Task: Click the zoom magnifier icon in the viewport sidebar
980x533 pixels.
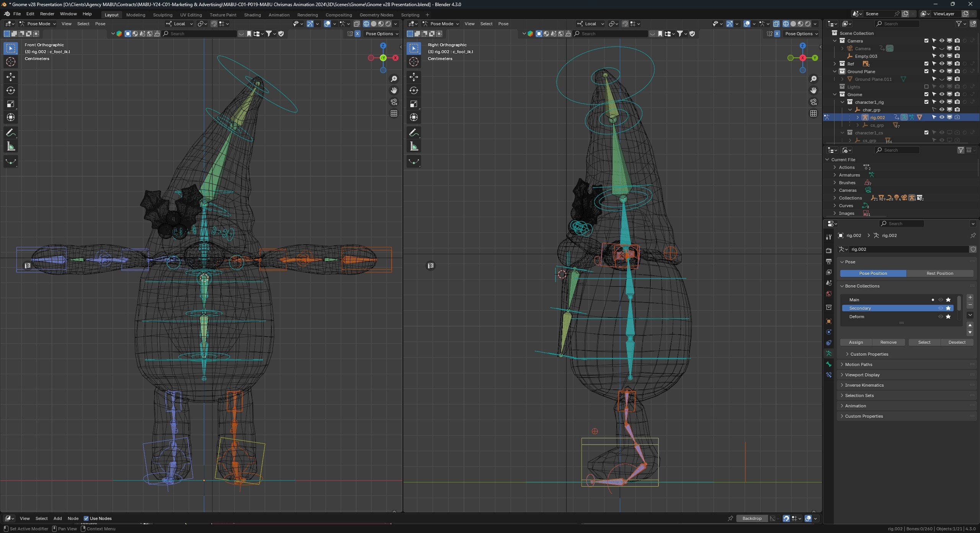Action: 394,78
